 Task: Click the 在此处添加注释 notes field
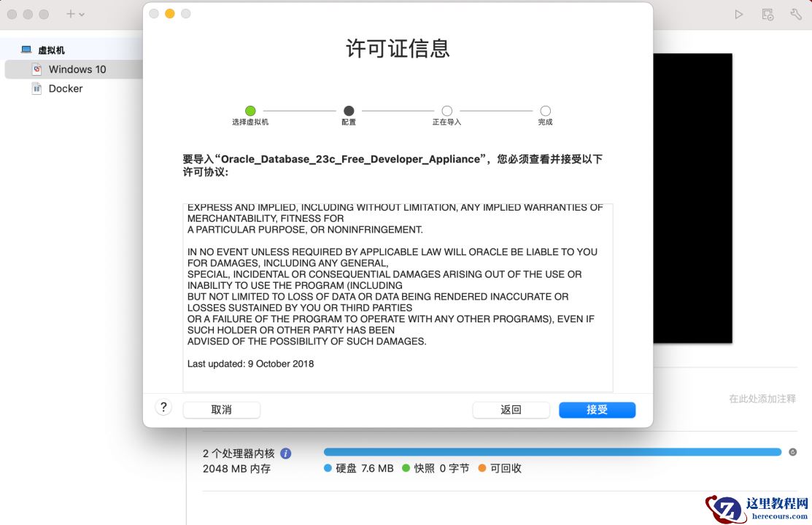coord(762,399)
